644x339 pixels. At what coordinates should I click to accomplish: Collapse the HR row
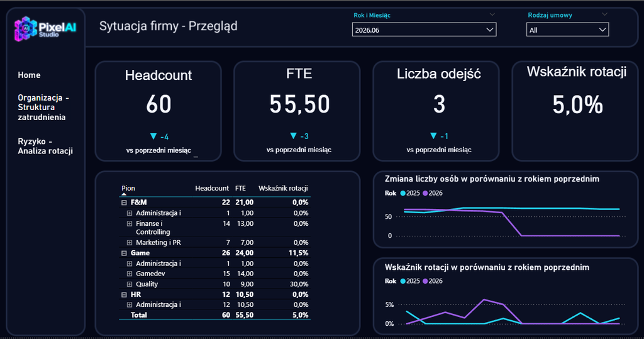click(x=124, y=294)
